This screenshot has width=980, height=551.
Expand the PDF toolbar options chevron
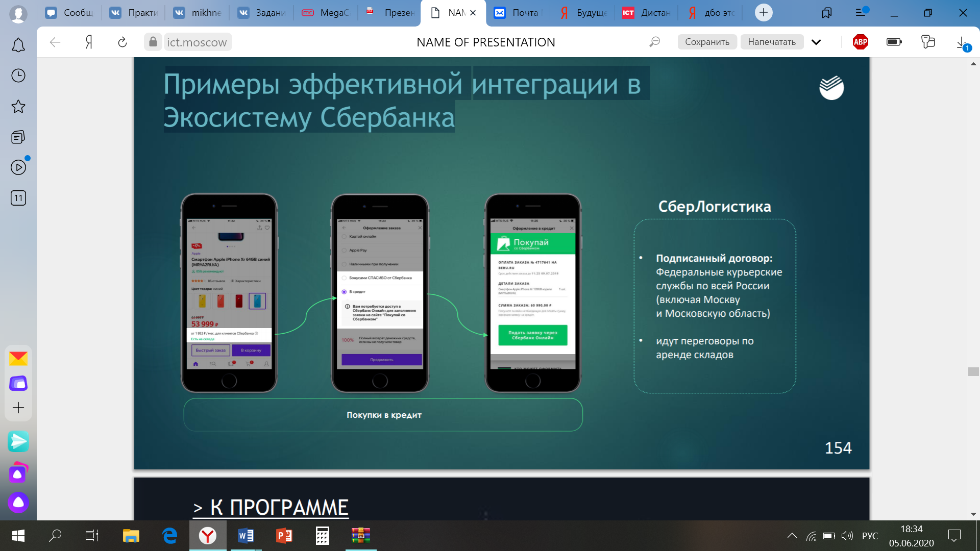pyautogui.click(x=816, y=42)
